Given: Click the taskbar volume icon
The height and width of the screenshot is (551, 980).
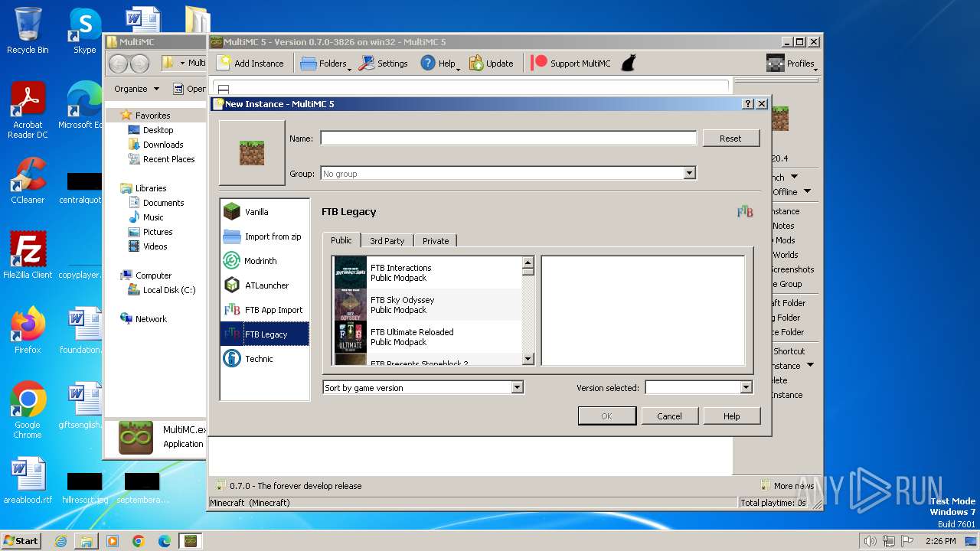Looking at the screenshot, I should pos(870,541).
